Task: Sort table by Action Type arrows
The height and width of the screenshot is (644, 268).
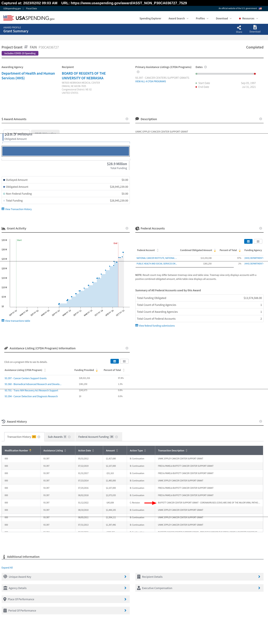Action: (145, 451)
